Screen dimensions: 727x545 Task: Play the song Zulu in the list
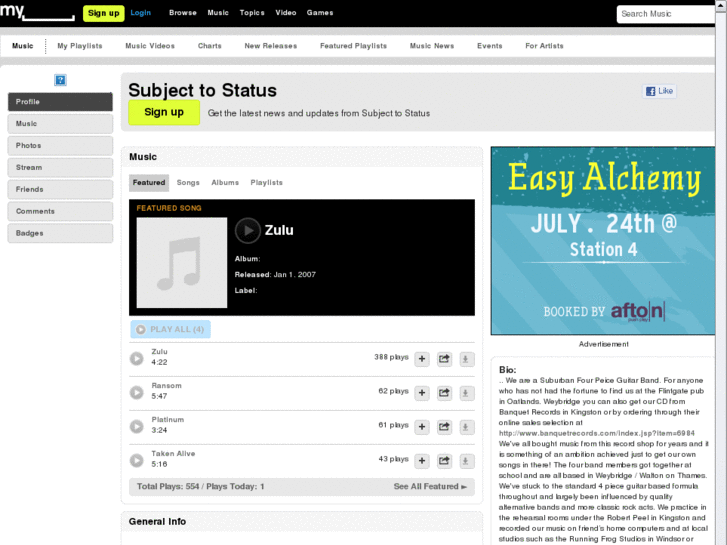[136, 359]
